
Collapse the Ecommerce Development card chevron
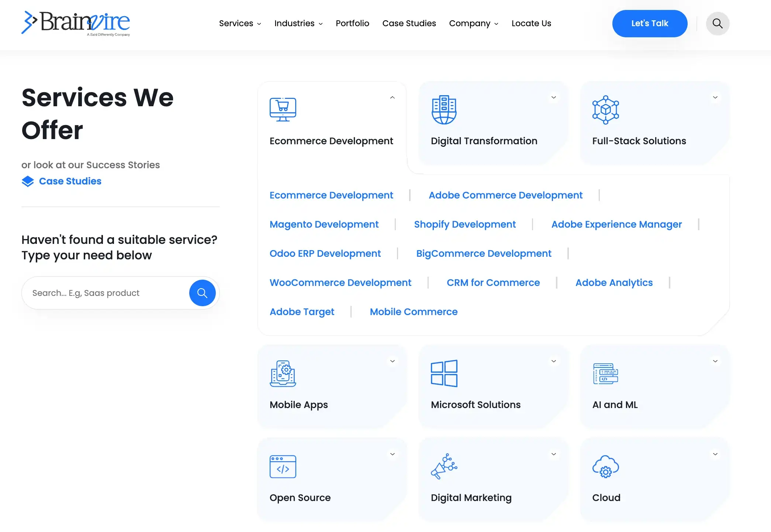[x=393, y=97]
